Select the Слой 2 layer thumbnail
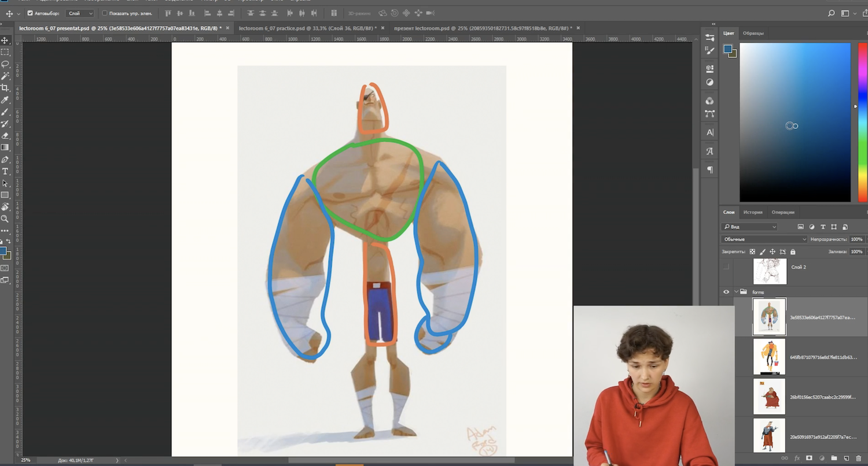868x466 pixels. [x=770, y=271]
